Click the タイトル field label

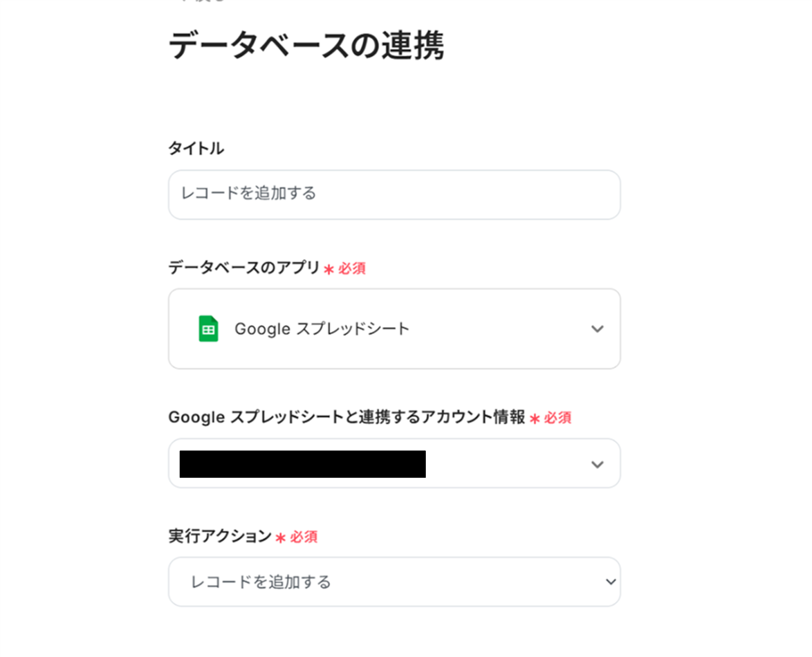click(196, 149)
